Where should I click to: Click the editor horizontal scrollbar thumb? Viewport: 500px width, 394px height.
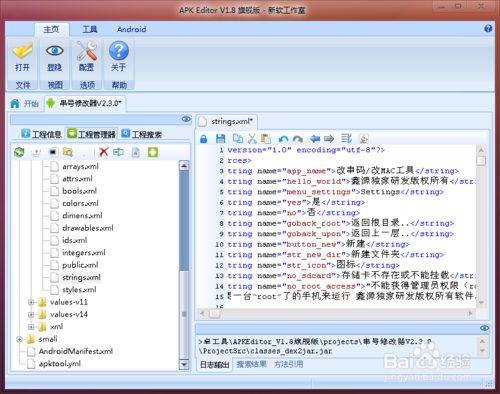point(214,313)
